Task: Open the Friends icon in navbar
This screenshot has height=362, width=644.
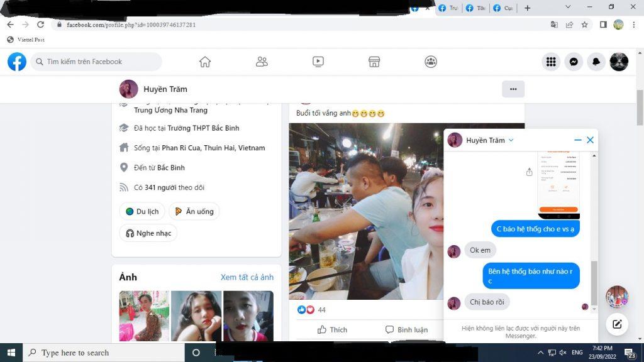Action: click(x=262, y=62)
